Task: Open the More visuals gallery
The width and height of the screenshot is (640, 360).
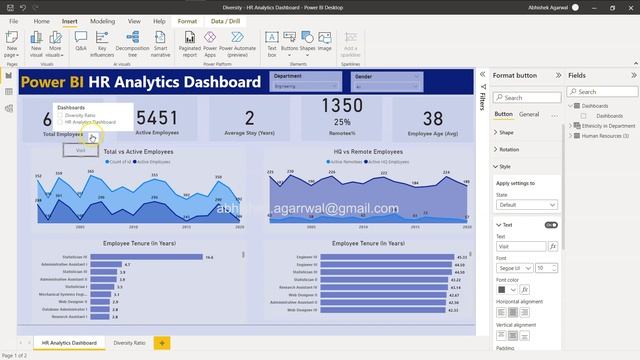Action: [x=55, y=44]
